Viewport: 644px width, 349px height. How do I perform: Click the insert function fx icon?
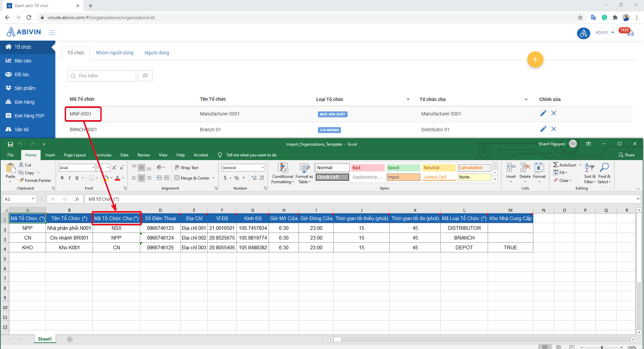pos(77,199)
